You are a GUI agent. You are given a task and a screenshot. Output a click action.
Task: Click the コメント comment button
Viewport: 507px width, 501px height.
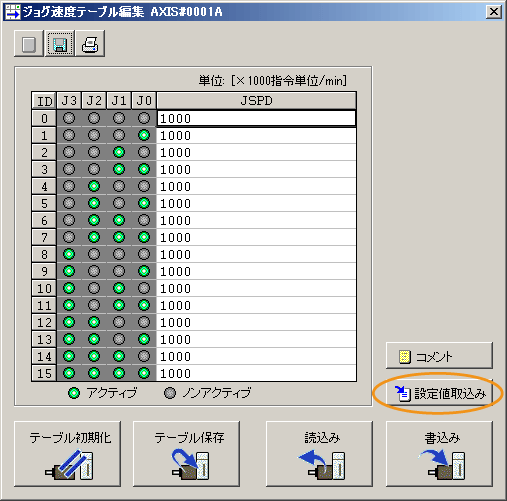click(x=439, y=356)
